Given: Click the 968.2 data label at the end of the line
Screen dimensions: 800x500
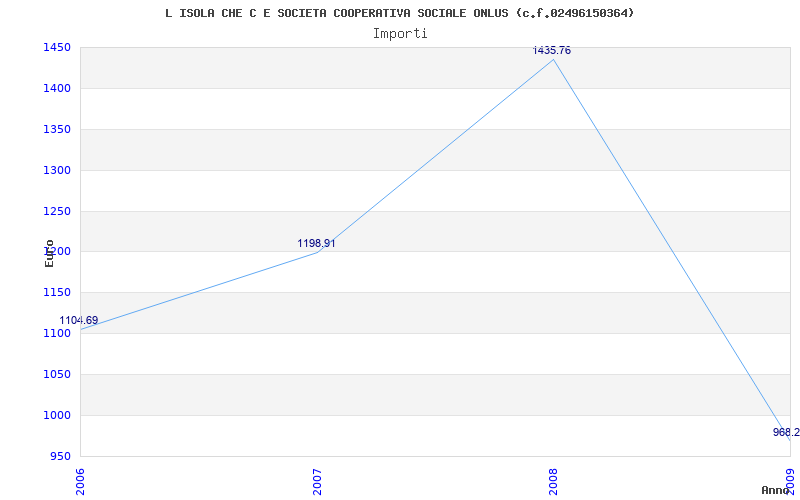Looking at the screenshot, I should tap(786, 433).
